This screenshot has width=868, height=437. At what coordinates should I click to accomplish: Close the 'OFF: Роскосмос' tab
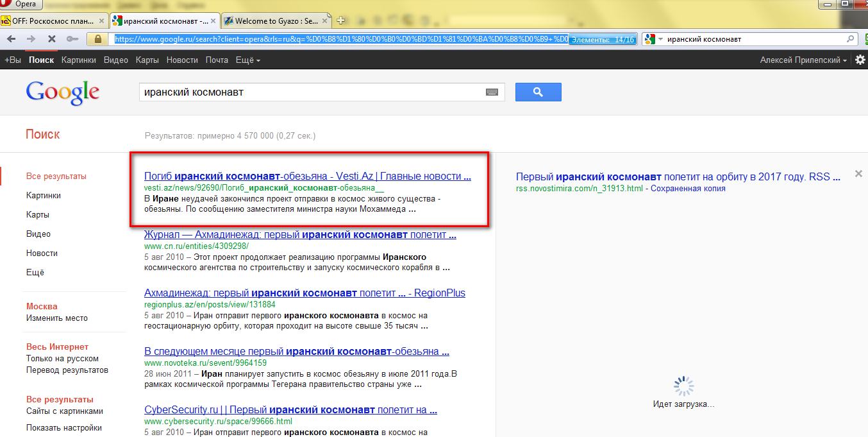coord(101,21)
